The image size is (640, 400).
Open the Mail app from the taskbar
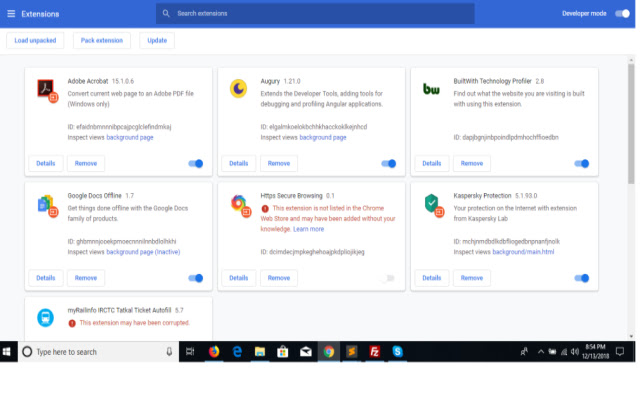coord(306,351)
